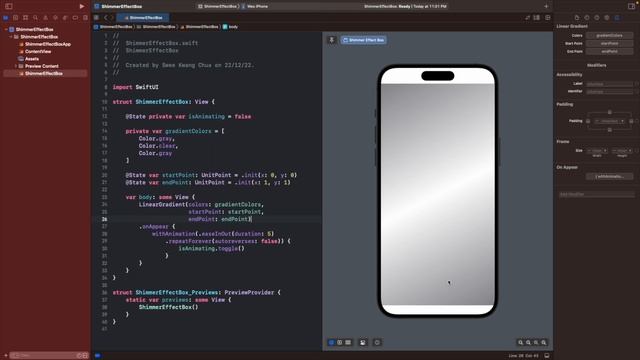
Task: Edit End Point inspector field
Action: tap(609, 51)
